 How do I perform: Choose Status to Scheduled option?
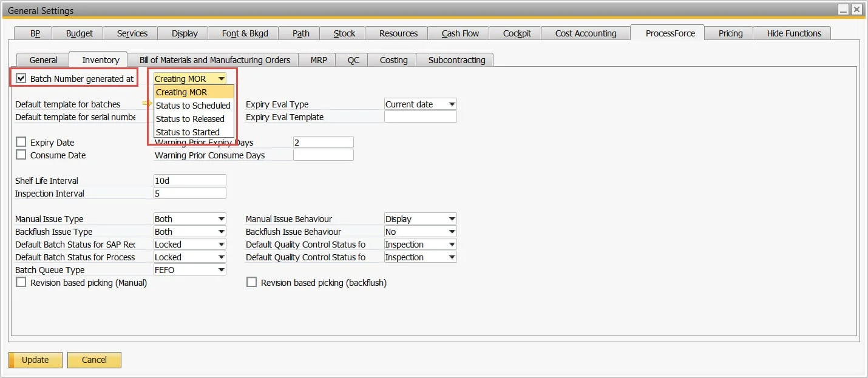pos(194,106)
